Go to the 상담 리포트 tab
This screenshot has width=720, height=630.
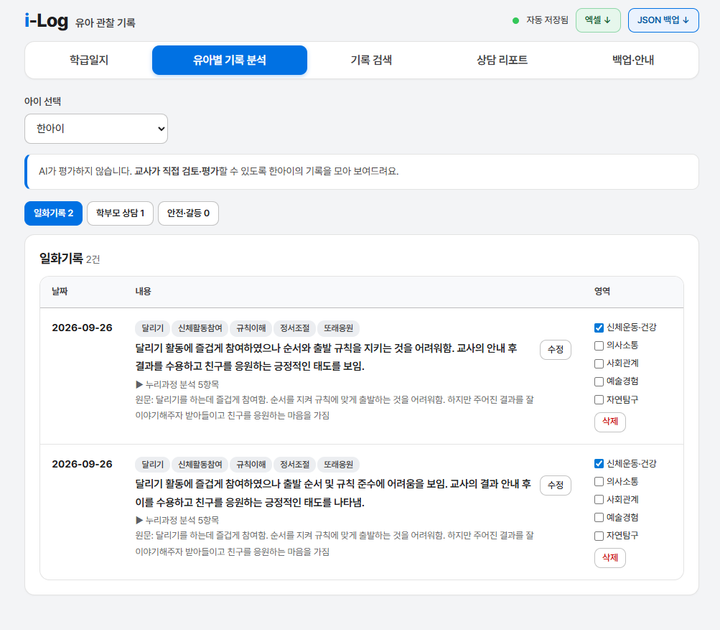pyautogui.click(x=502, y=60)
